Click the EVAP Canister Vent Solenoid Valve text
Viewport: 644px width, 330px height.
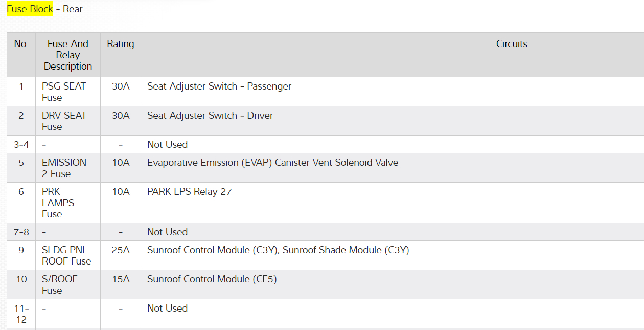(x=272, y=163)
